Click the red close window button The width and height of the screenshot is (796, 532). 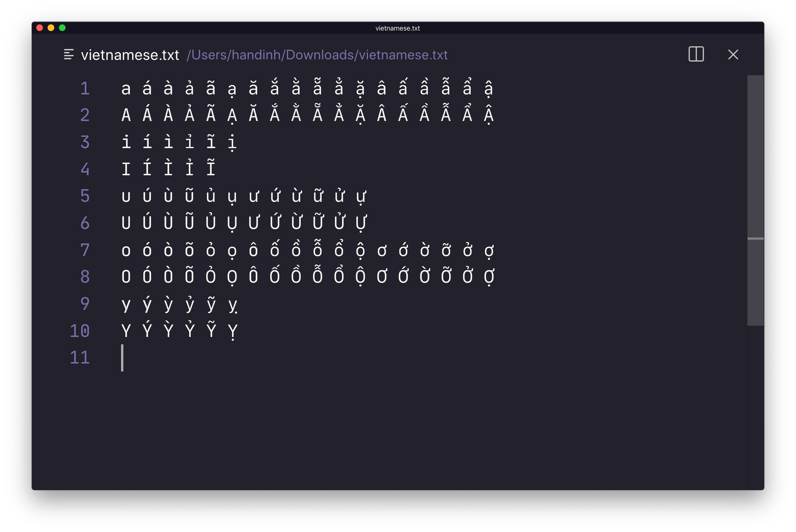[40, 28]
